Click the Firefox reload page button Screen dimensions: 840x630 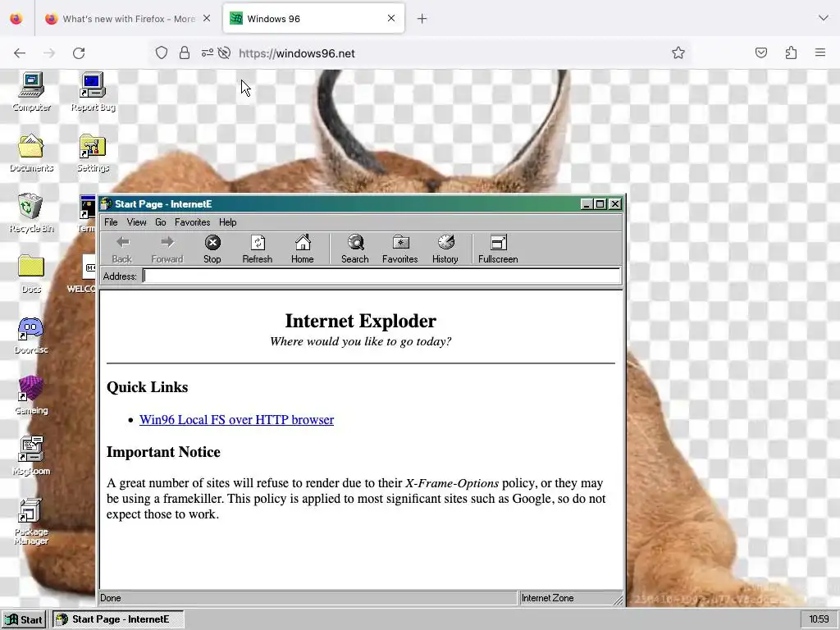point(79,53)
